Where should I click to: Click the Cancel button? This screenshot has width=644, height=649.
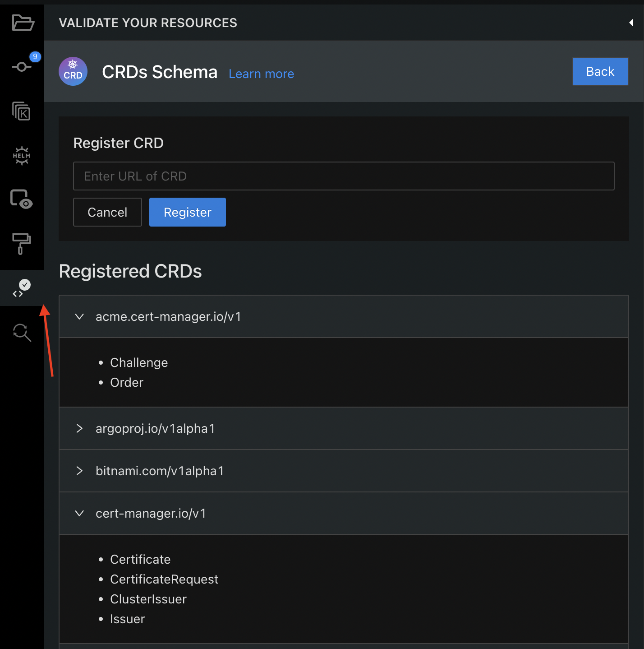[x=107, y=212]
